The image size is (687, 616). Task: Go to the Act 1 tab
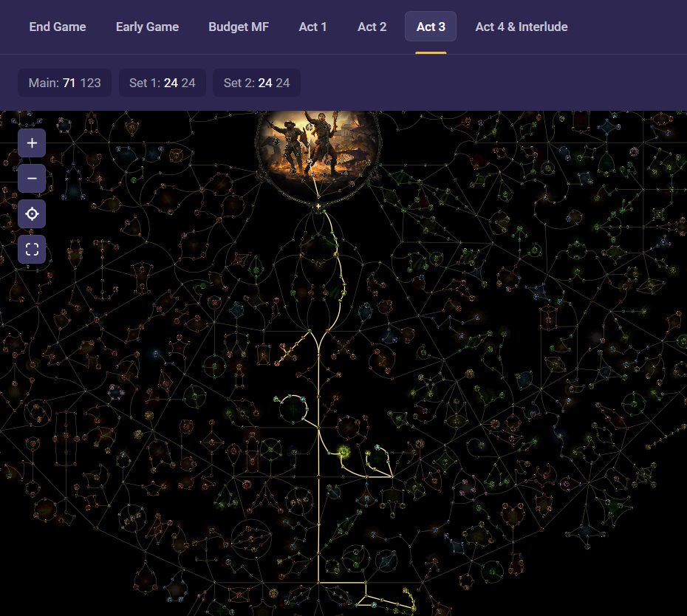(312, 27)
